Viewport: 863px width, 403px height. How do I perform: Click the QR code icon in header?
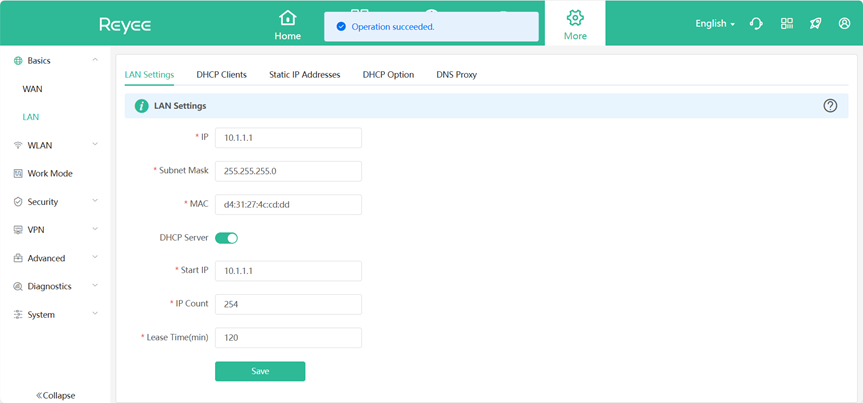[x=787, y=23]
